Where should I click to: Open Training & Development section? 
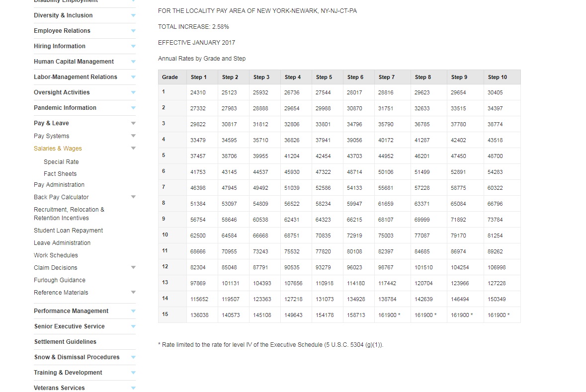coord(68,373)
